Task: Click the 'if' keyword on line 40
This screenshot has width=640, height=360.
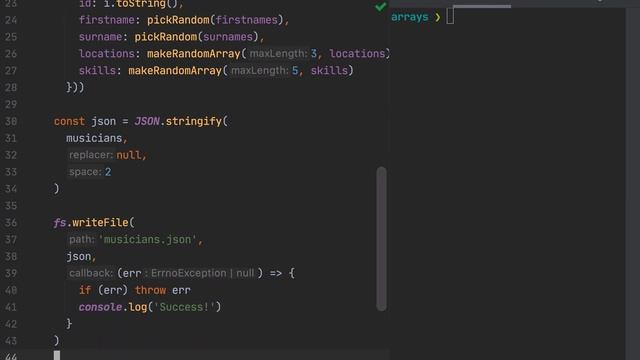Action: click(85, 290)
